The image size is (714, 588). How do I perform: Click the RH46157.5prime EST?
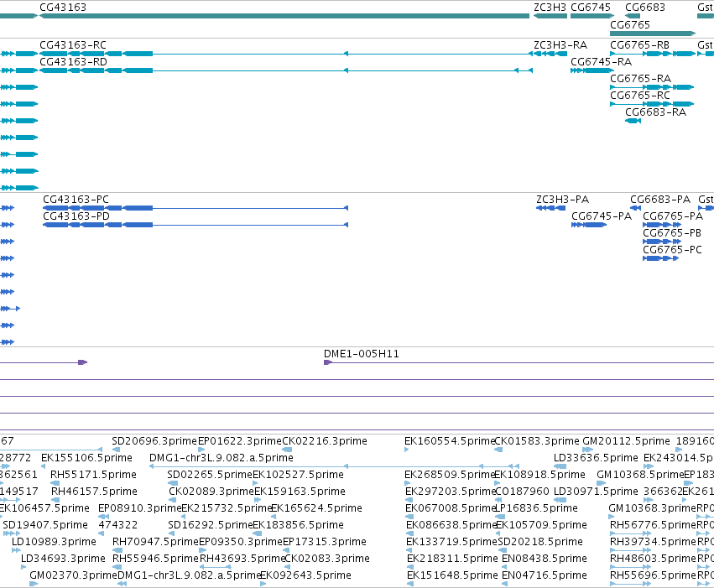(94, 492)
